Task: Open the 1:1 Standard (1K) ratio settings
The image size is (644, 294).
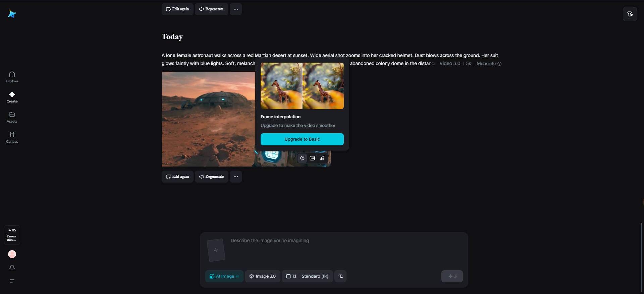Action: (x=307, y=276)
